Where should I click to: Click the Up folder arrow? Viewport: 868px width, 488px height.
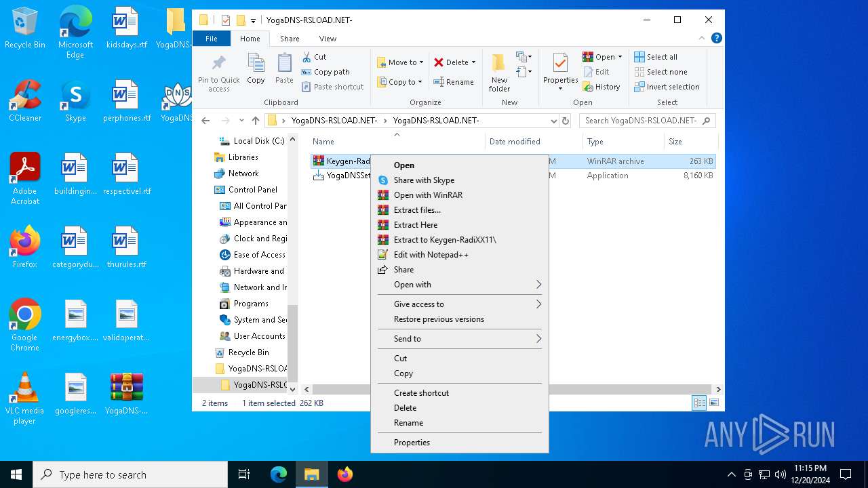(x=255, y=121)
